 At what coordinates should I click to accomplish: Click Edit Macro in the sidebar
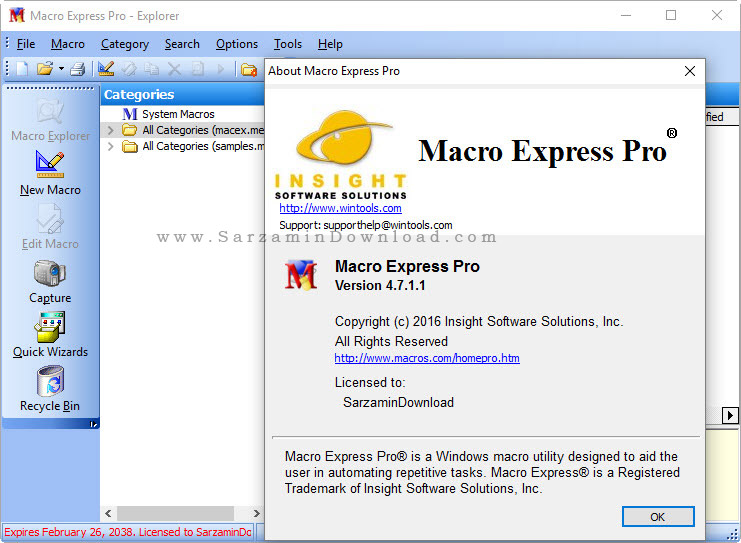(50, 228)
